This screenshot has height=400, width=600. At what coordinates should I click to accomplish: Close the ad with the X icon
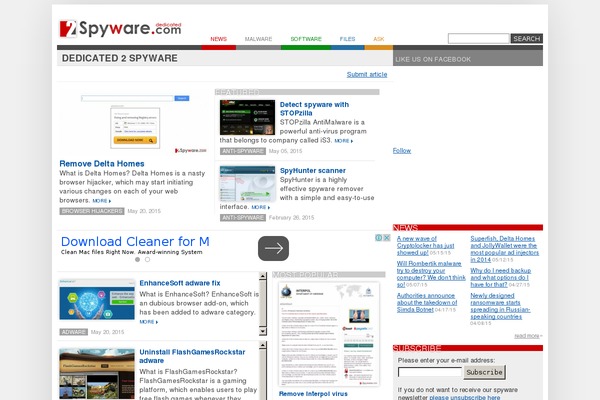[386, 238]
